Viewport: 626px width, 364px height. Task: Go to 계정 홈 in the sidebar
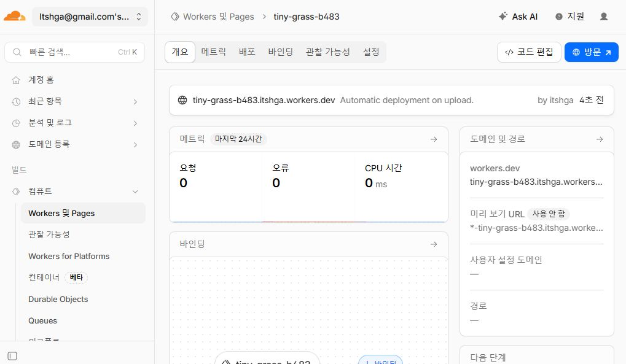pyautogui.click(x=41, y=80)
